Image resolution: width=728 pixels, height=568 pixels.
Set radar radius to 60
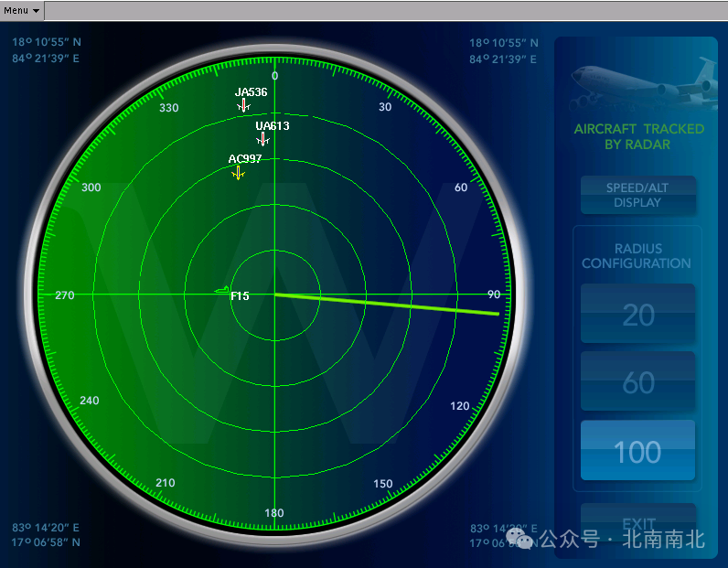[637, 381]
